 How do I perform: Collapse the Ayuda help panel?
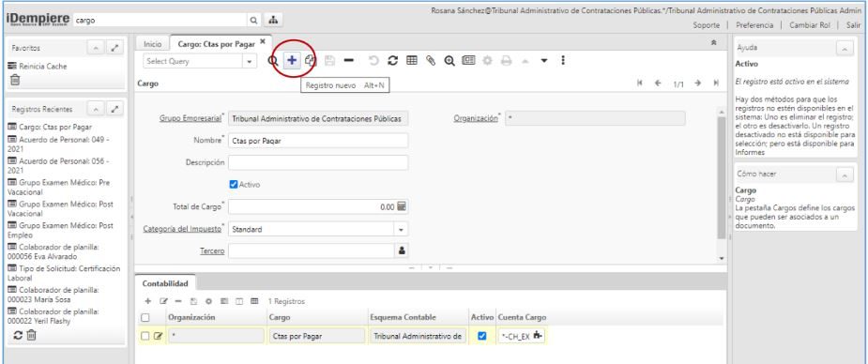click(845, 49)
